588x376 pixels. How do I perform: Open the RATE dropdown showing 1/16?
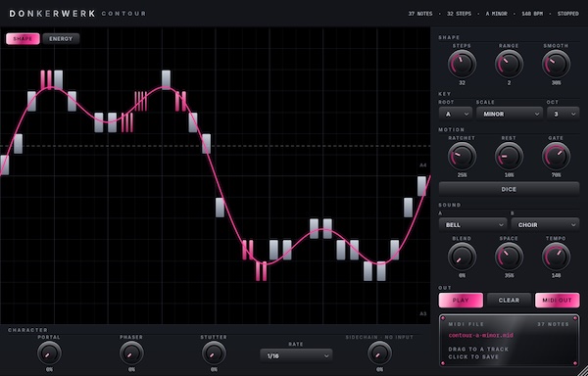[296, 355]
